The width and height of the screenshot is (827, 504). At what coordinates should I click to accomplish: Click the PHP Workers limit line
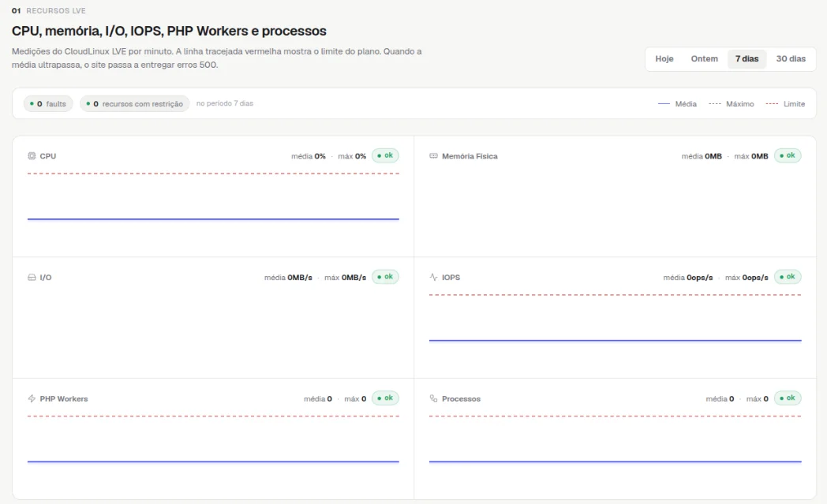[213, 416]
